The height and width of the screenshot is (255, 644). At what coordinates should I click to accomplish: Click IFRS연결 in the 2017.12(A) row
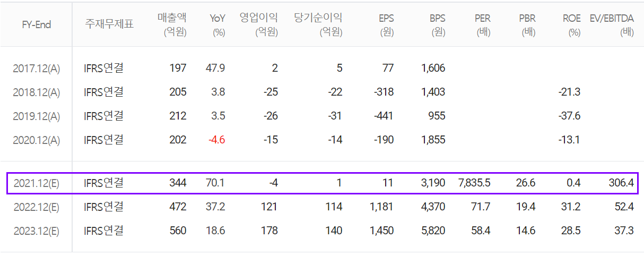click(x=104, y=68)
